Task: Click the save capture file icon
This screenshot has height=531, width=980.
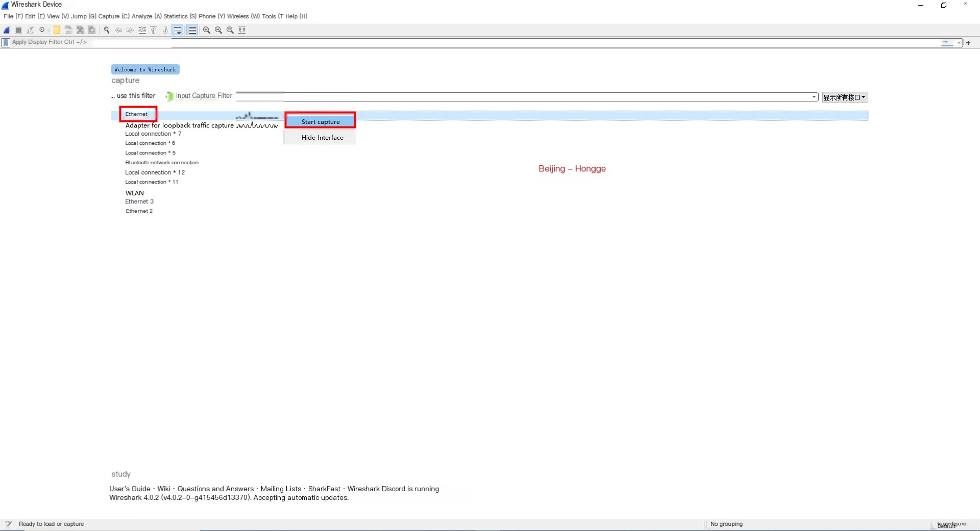Action: 68,30
